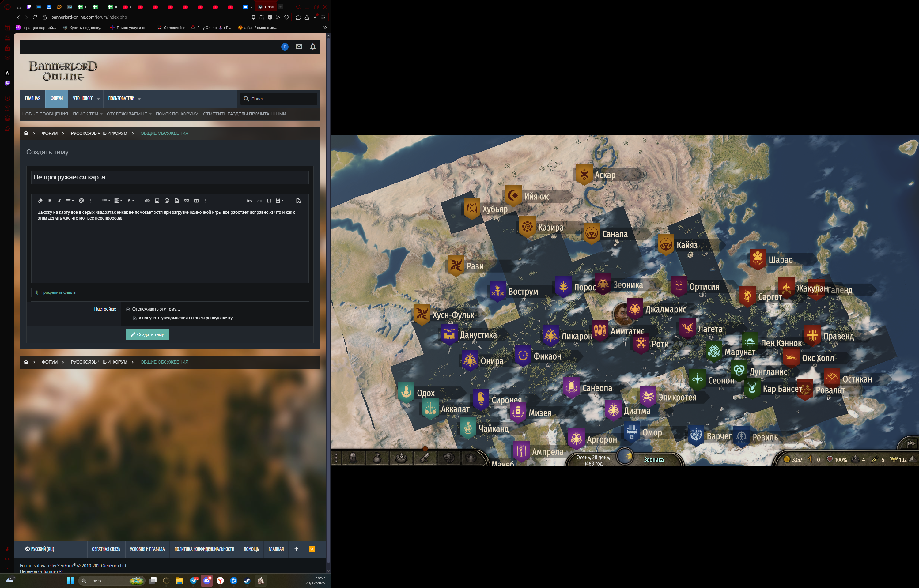Click the 'Создать тему' button
Screen dimensions: 919x588
point(147,334)
